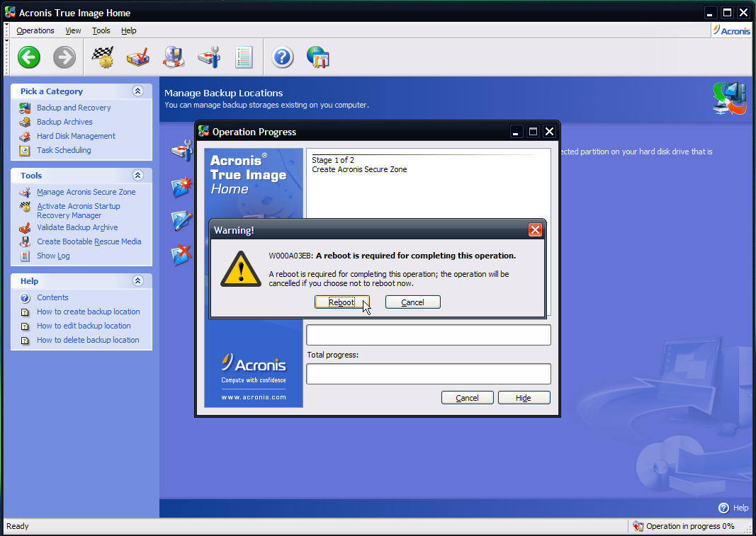Image resolution: width=756 pixels, height=536 pixels.
Task: Collapse the Pick a Category panel
Action: click(x=138, y=91)
